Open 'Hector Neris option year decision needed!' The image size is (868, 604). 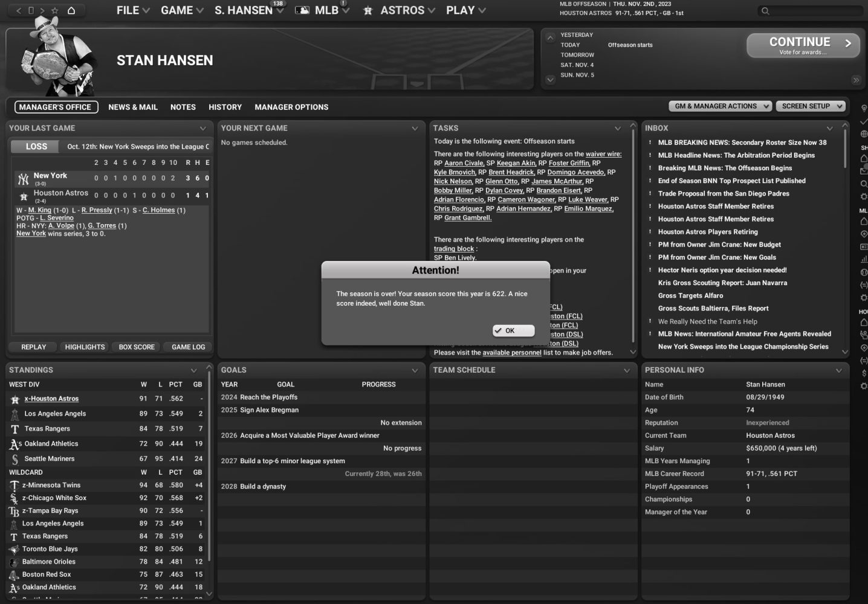point(722,271)
